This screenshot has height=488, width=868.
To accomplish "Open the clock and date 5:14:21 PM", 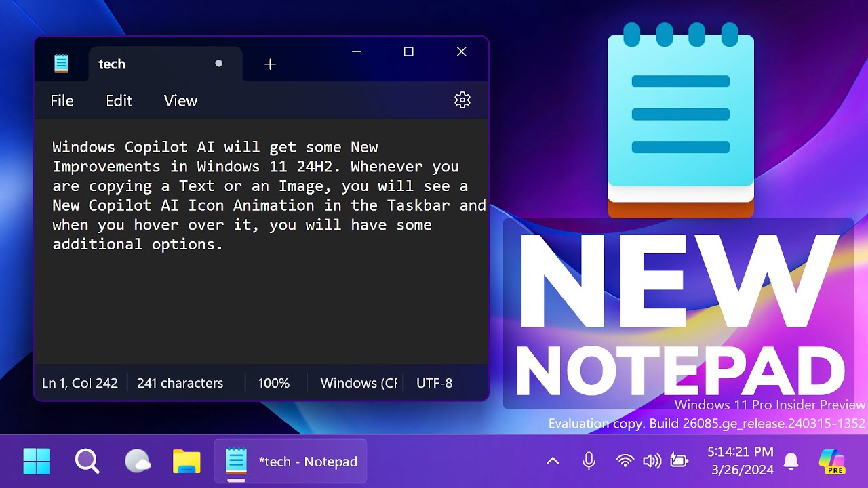I will pyautogui.click(x=741, y=461).
